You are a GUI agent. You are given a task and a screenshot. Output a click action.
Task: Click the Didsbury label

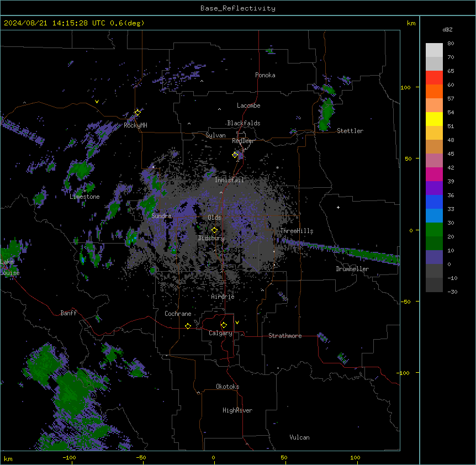point(211,238)
